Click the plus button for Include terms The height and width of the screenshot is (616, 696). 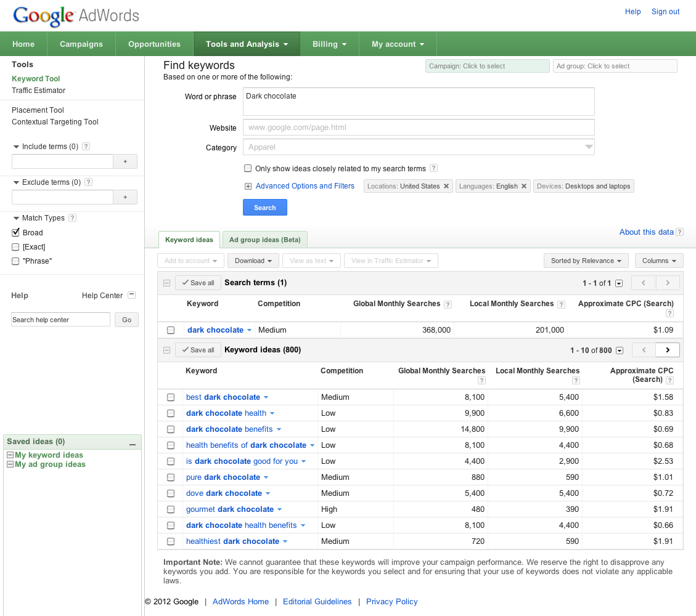coord(125,161)
